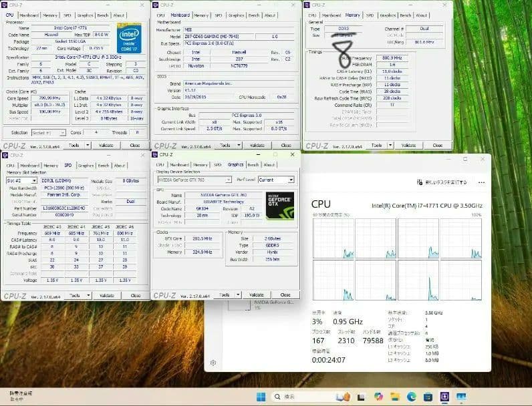Click the American Megatrends BIOS brand field
The height and width of the screenshot is (406, 532).
pyautogui.click(x=239, y=83)
